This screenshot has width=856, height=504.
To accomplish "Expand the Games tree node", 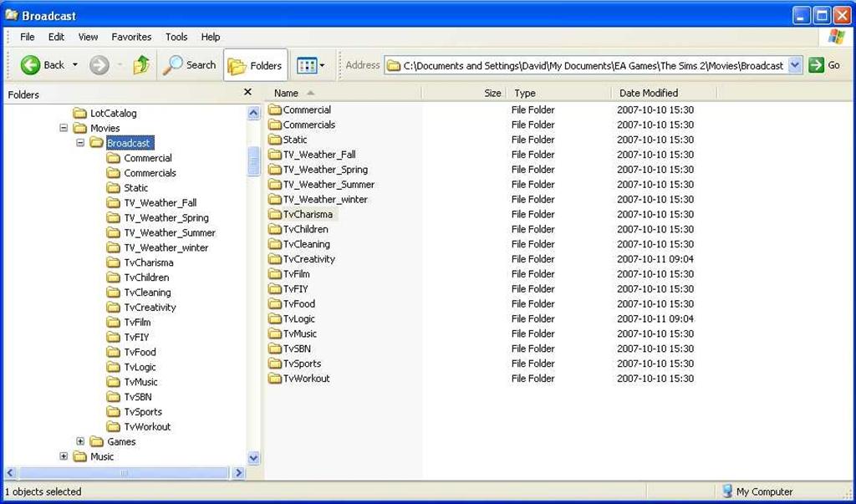I will [x=80, y=441].
